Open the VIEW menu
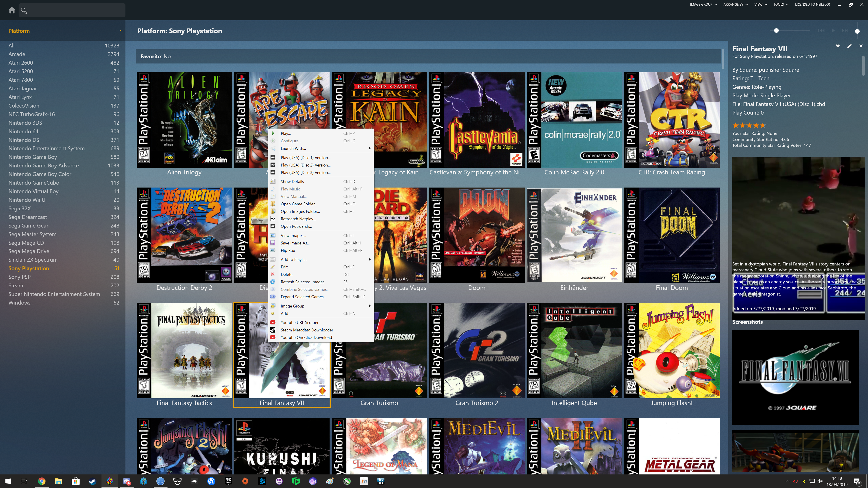Screen dimensions: 868x488 760,4
